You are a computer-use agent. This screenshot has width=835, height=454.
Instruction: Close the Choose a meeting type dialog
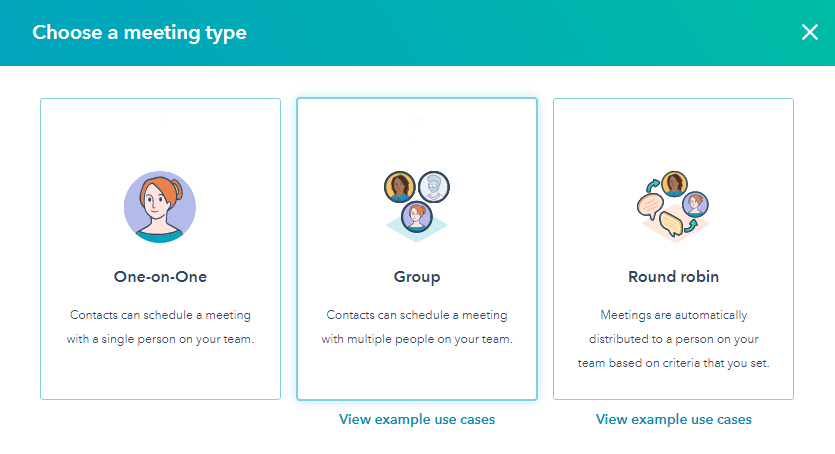[x=809, y=32]
